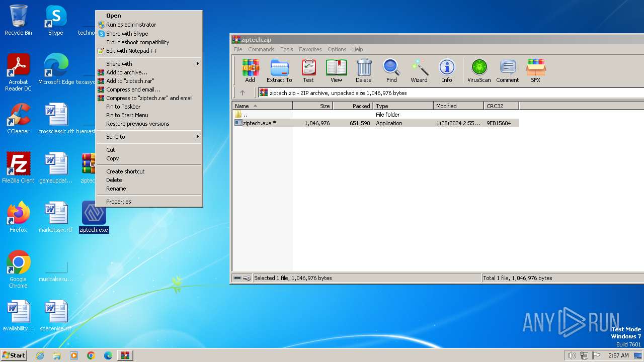The width and height of the screenshot is (644, 362).
Task: Open the File menu in WinRAR
Action: click(238, 49)
